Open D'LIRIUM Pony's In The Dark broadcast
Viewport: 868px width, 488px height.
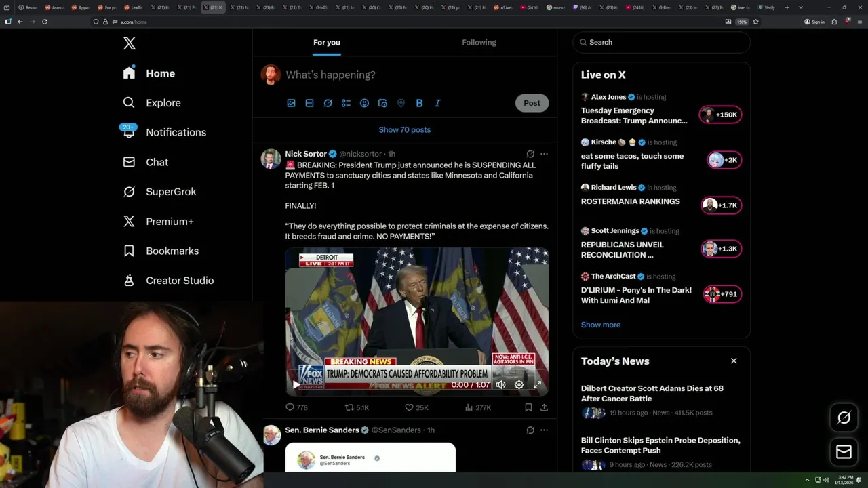click(x=636, y=295)
